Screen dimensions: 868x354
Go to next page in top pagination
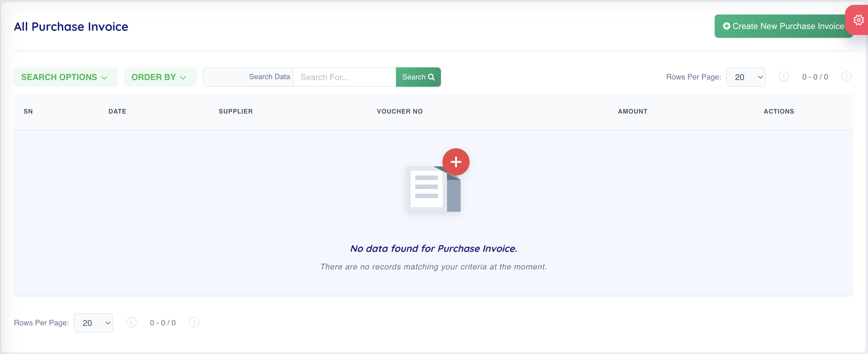coord(846,77)
